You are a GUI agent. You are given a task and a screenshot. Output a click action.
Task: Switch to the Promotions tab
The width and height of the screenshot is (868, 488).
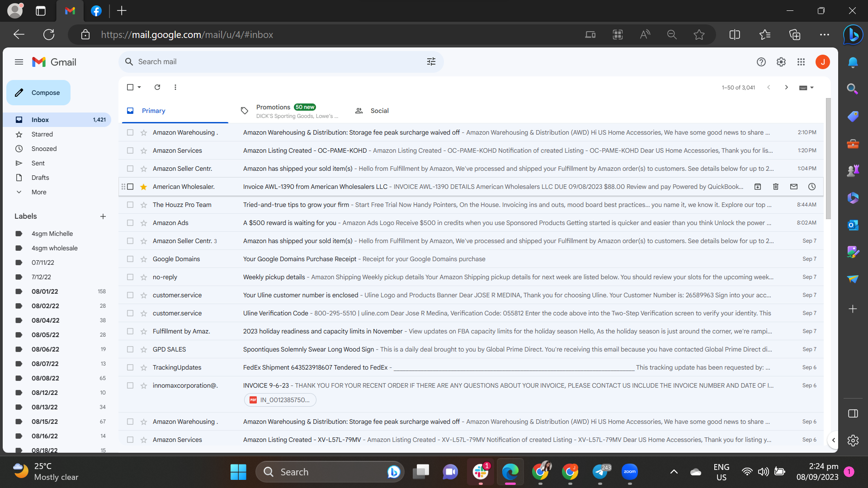(289, 111)
